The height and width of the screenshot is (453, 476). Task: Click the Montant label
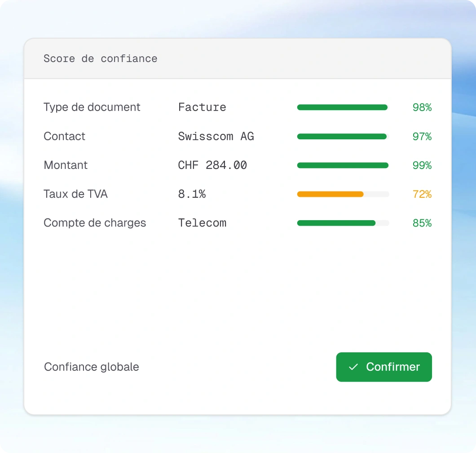click(x=66, y=165)
